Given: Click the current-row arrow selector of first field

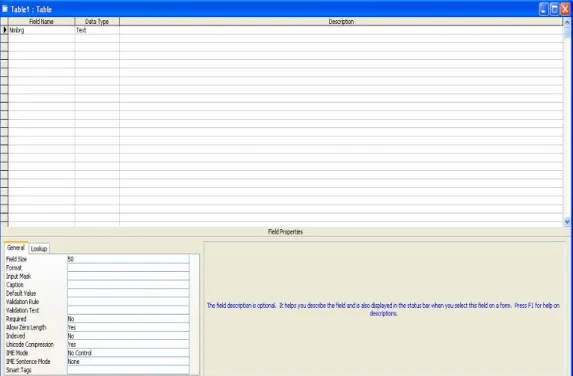Looking at the screenshot, I should [x=4, y=30].
